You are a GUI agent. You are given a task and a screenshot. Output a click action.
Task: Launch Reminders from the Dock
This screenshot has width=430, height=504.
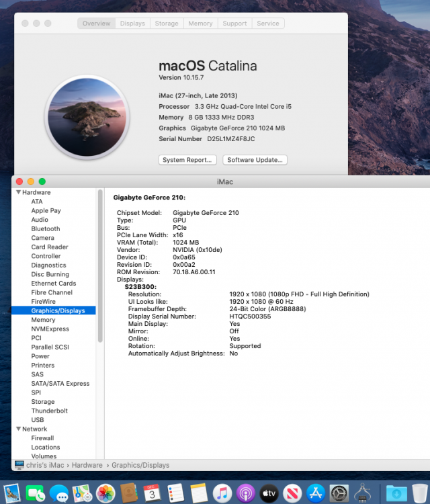[175, 493]
